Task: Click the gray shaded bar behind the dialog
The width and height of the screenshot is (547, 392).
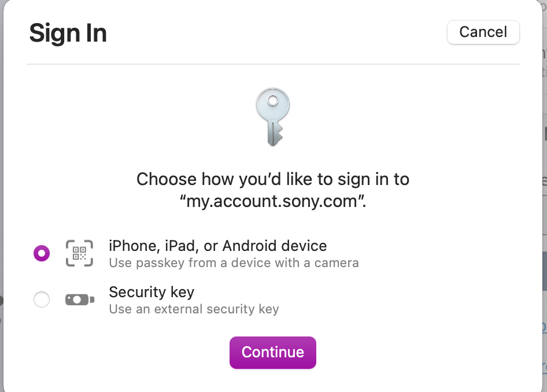Action: [544, 271]
